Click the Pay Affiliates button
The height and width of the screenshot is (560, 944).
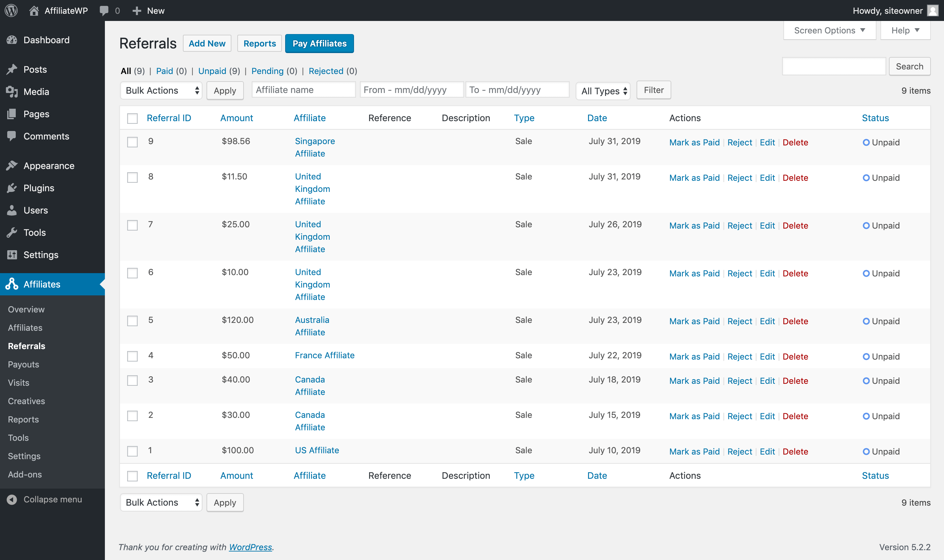pyautogui.click(x=319, y=44)
